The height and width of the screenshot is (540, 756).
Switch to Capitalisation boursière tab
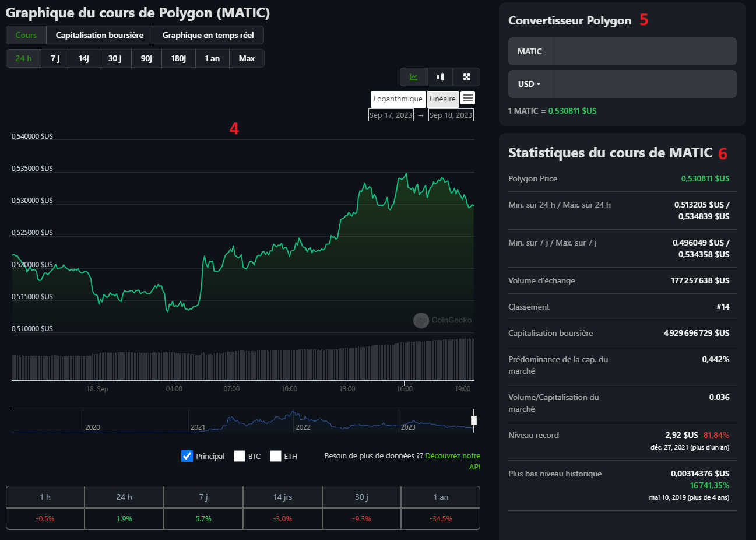100,35
